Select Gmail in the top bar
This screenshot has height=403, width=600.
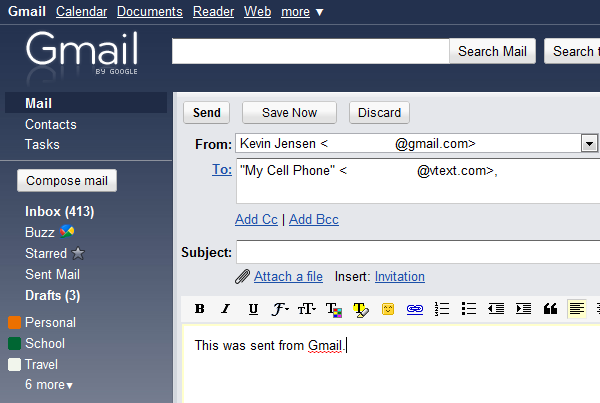click(x=27, y=11)
